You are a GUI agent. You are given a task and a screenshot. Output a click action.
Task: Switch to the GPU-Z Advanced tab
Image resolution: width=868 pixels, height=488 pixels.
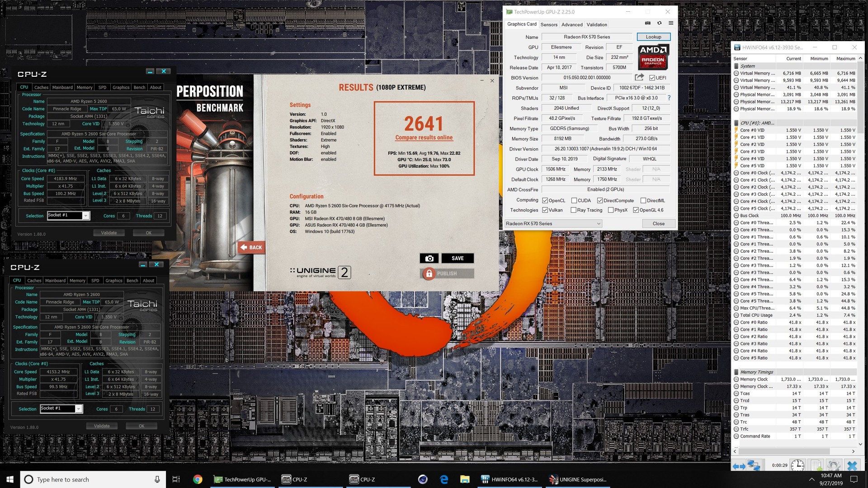pos(572,25)
